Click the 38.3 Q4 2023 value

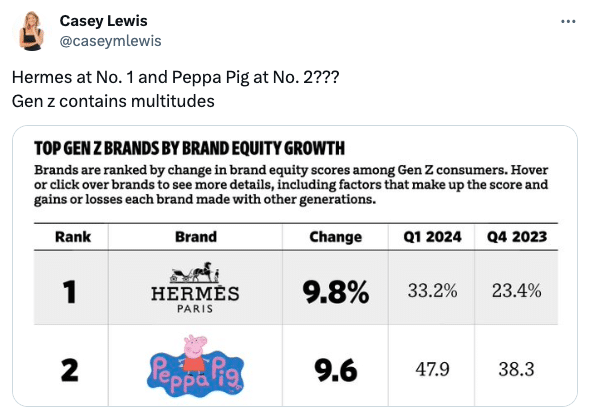click(x=516, y=369)
